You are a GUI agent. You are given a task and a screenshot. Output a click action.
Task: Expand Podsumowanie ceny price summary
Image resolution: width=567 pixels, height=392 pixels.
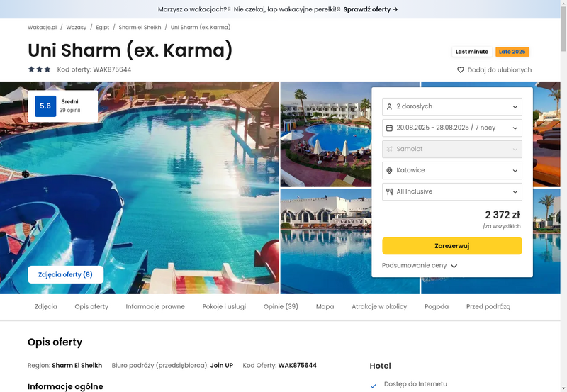[420, 265]
